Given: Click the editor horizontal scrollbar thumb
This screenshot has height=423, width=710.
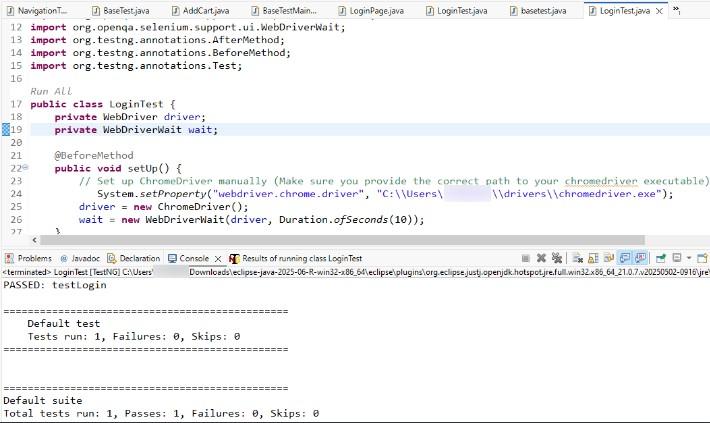Looking at the screenshot, I should click(x=342, y=240).
